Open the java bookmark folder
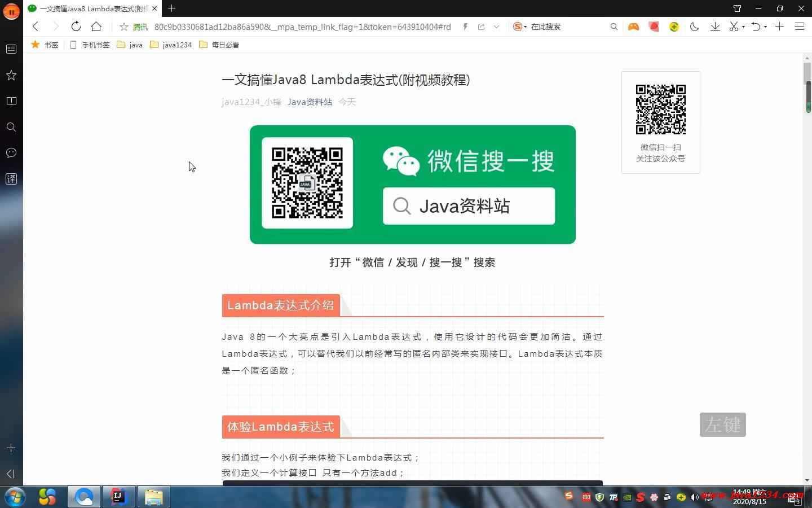 [x=130, y=45]
